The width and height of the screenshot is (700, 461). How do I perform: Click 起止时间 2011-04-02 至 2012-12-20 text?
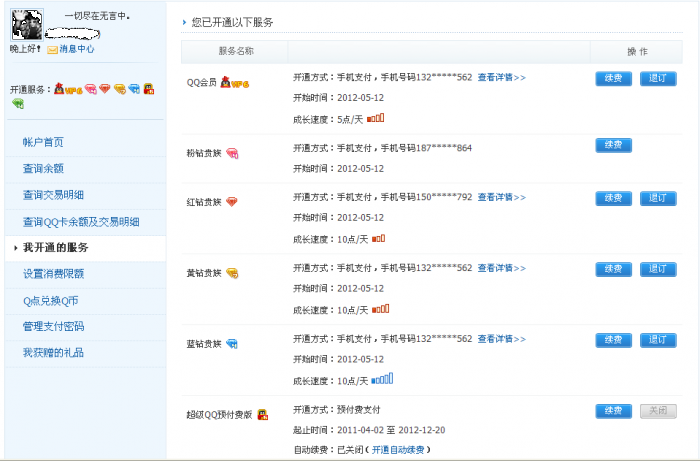(x=369, y=430)
